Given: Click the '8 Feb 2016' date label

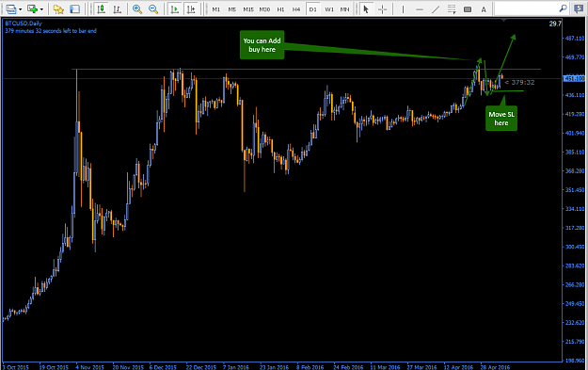Looking at the screenshot, I should 310,367.
